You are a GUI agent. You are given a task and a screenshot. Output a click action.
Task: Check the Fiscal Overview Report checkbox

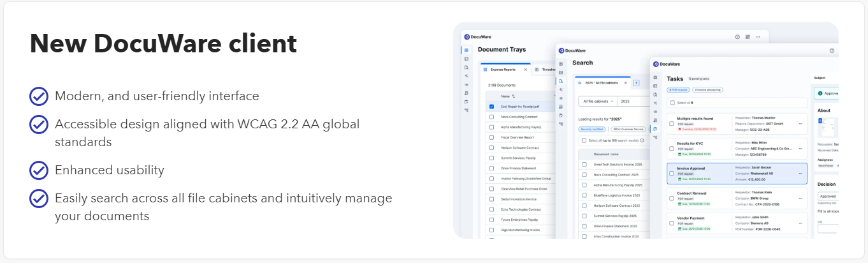(491, 137)
